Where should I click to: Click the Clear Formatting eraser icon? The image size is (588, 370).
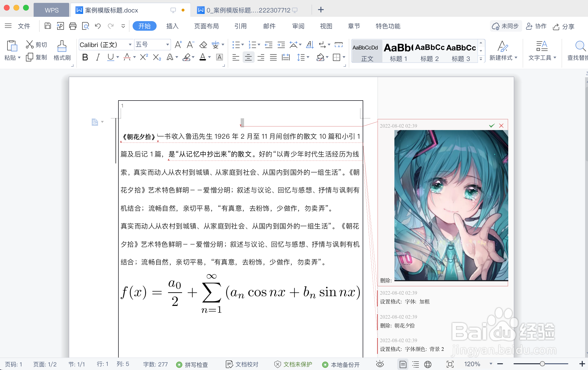tap(203, 45)
